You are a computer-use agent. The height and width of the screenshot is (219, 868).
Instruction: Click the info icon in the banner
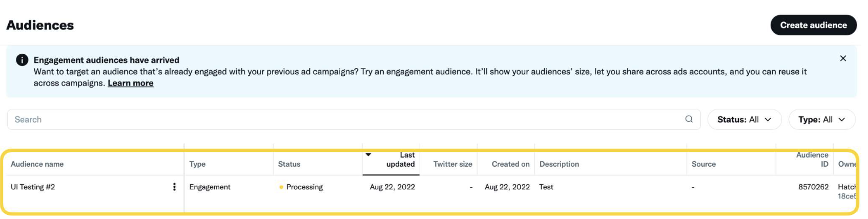(22, 60)
